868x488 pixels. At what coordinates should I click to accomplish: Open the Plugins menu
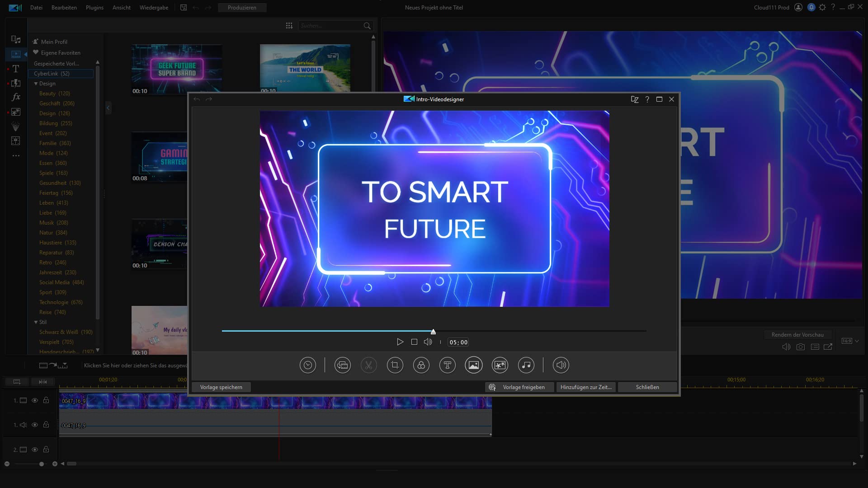click(94, 8)
